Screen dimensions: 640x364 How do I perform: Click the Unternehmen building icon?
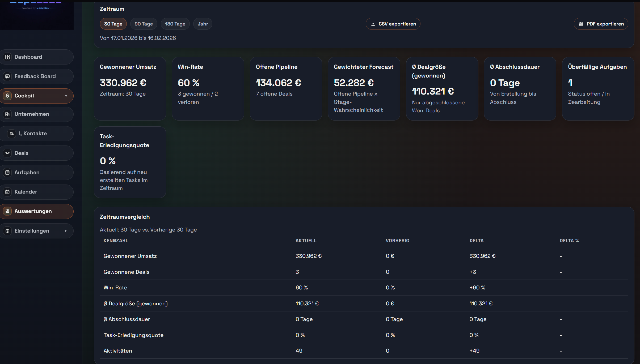(7, 114)
